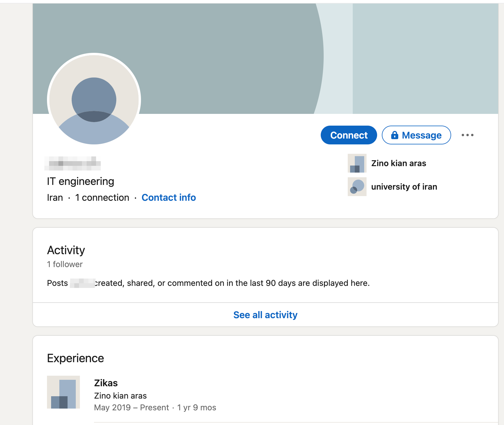Viewport: 504px width, 425px height.
Task: Click the 1 follower count under Activity
Action: (65, 264)
